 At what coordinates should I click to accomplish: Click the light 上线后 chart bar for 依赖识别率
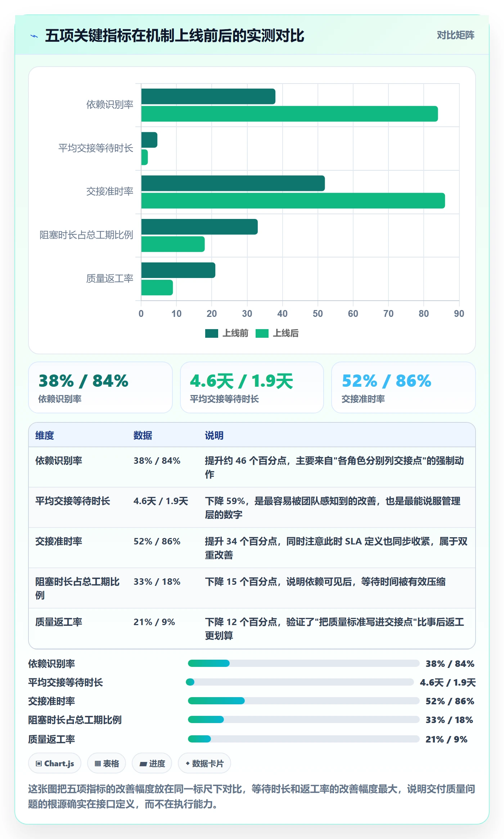(289, 114)
